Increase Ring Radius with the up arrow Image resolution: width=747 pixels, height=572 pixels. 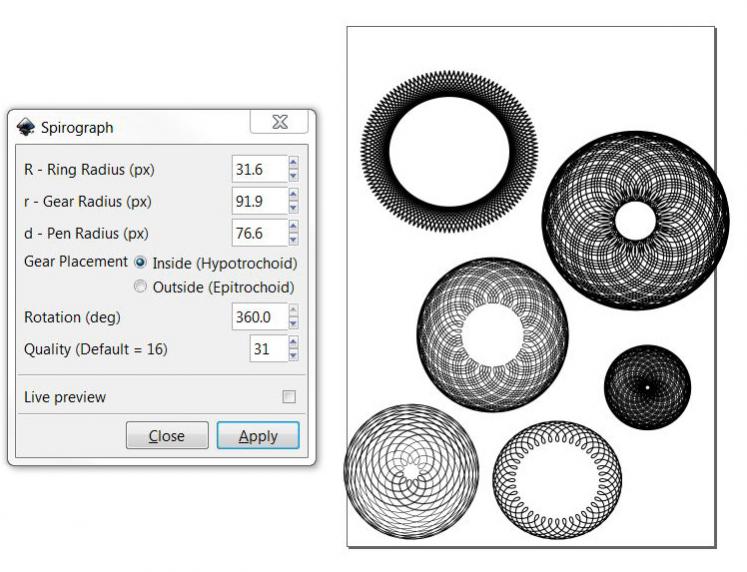(293, 164)
